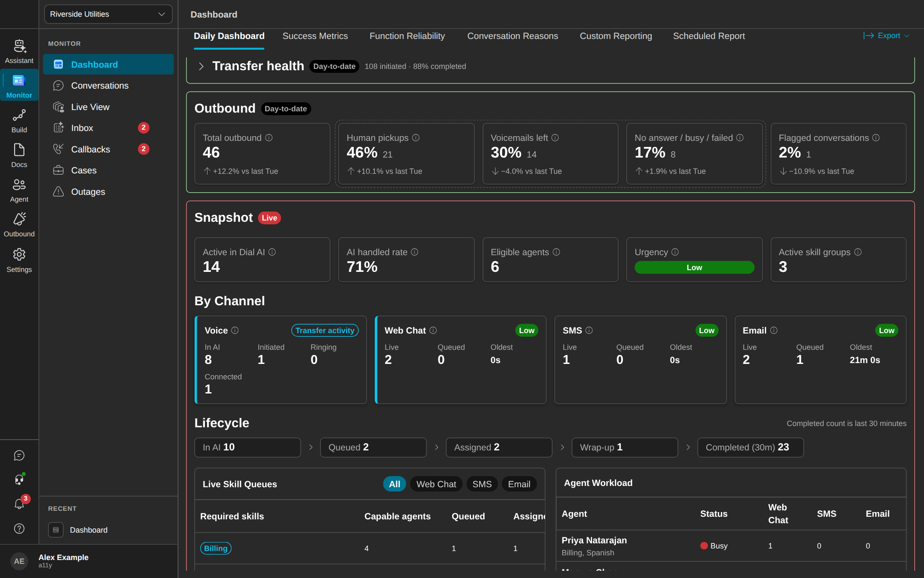Switch to the Function Reliability tab
The width and height of the screenshot is (924, 578).
pyautogui.click(x=407, y=36)
